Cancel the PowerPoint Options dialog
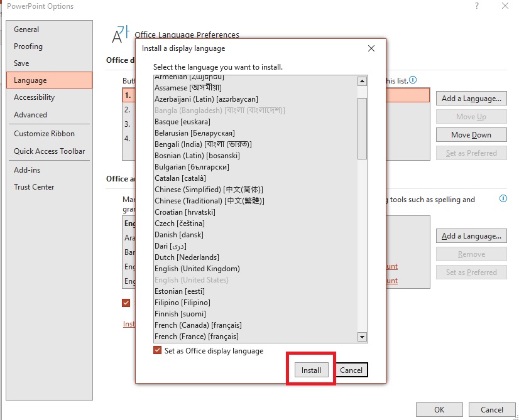Screen dimensions: 519x420 492,409
